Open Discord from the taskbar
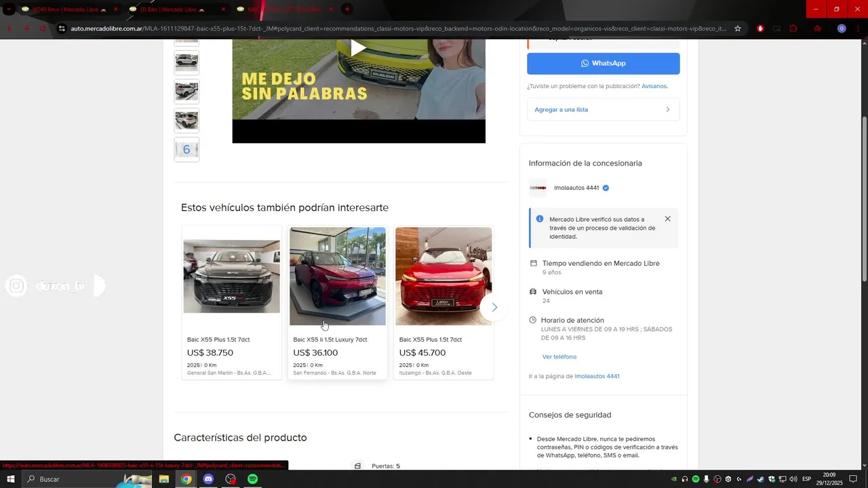 (208, 479)
